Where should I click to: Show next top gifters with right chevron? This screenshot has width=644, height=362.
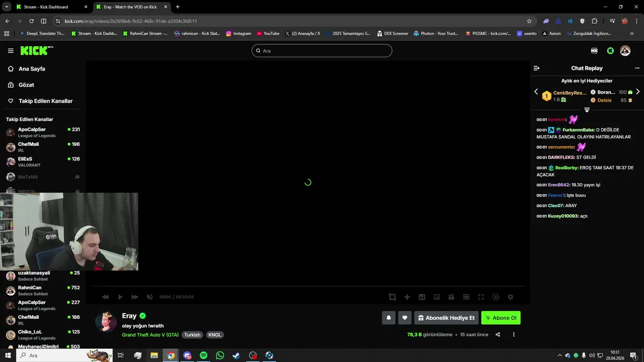point(637,92)
